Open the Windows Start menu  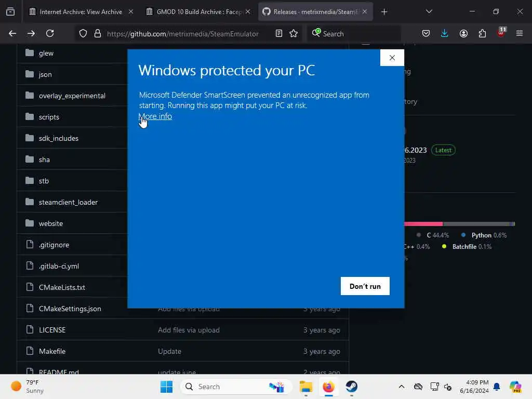tap(166, 387)
